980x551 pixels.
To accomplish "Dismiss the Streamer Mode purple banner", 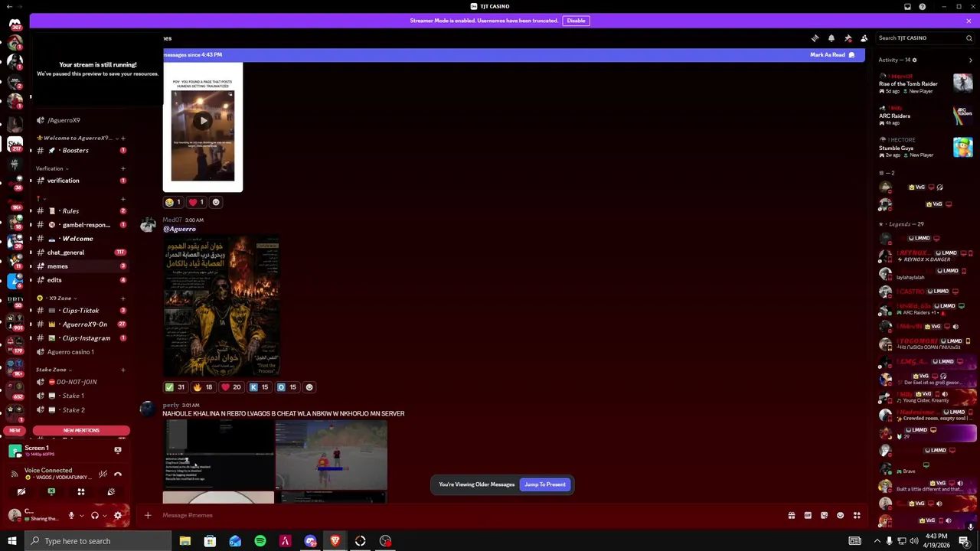I will [969, 21].
